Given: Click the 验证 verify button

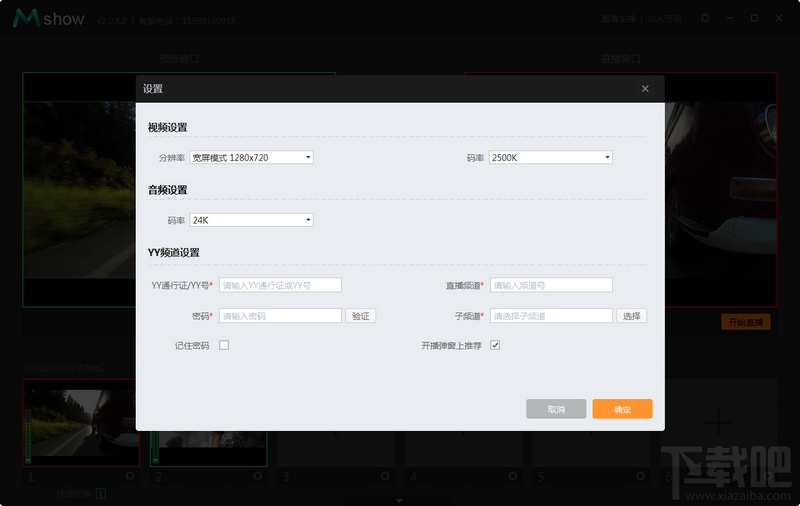Looking at the screenshot, I should click(x=361, y=316).
